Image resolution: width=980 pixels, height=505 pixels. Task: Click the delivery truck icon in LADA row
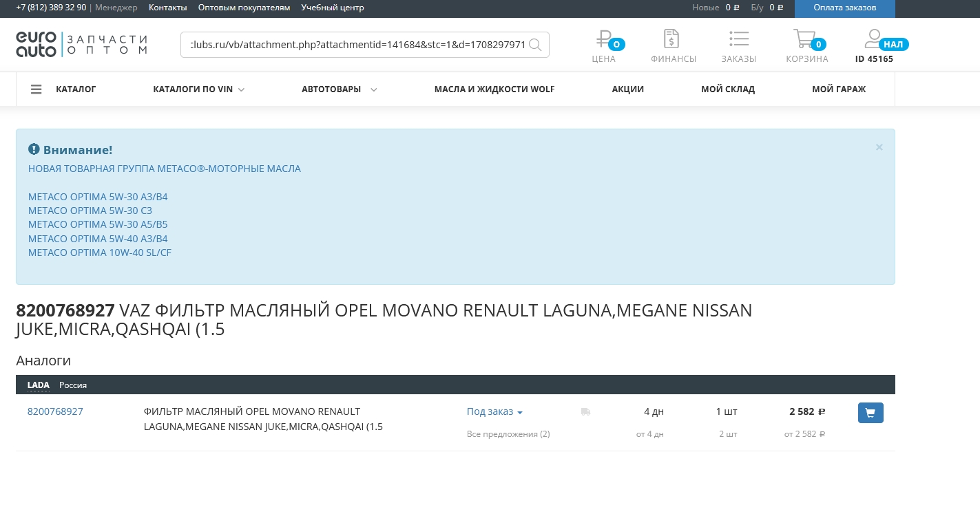click(585, 412)
